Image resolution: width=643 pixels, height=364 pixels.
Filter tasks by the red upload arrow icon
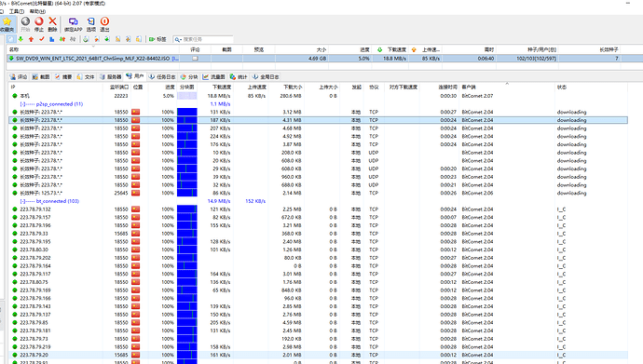click(31, 39)
